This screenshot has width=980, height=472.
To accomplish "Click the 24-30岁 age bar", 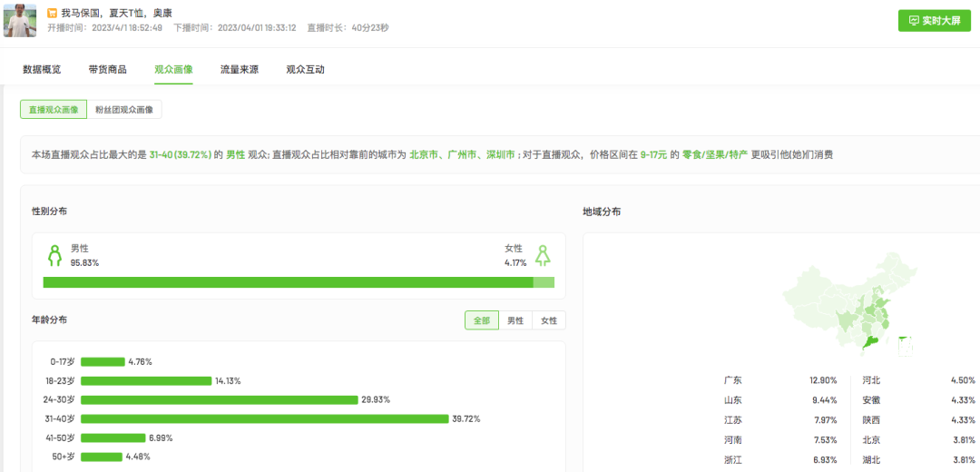I will coord(219,399).
